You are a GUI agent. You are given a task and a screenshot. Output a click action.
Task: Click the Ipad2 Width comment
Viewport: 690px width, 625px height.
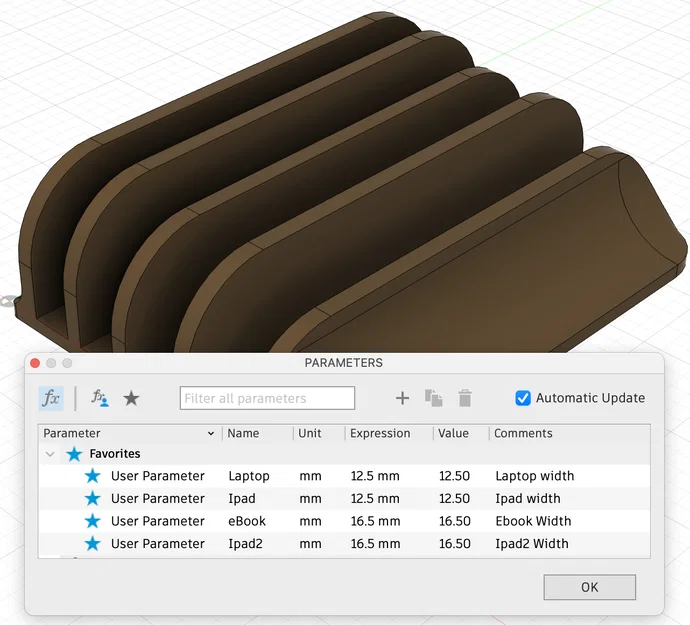coord(532,544)
